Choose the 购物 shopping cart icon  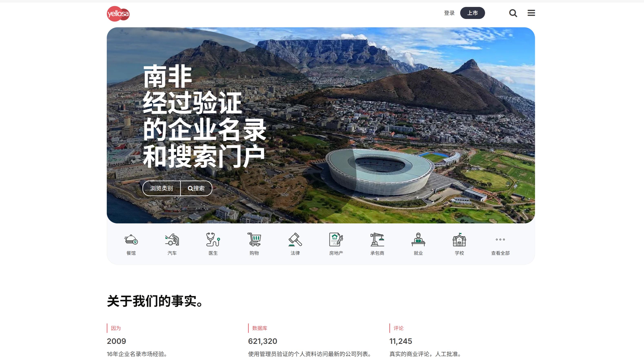click(x=254, y=239)
